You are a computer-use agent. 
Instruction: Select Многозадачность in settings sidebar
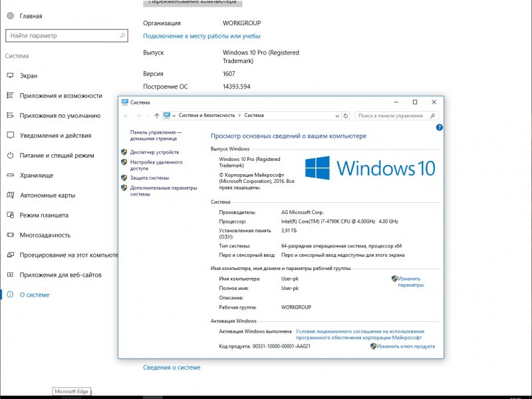point(45,235)
